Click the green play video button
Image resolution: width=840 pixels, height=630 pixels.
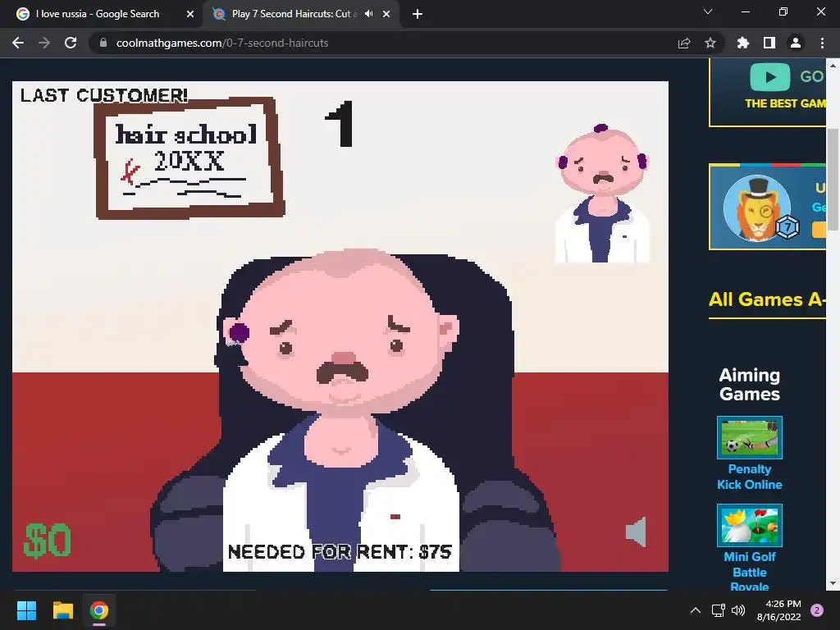769,76
